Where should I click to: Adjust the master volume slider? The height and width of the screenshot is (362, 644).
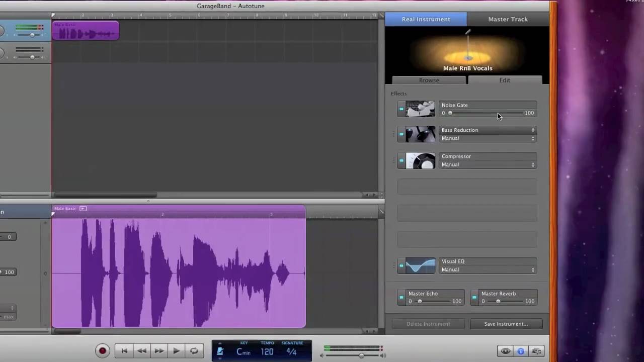click(361, 355)
